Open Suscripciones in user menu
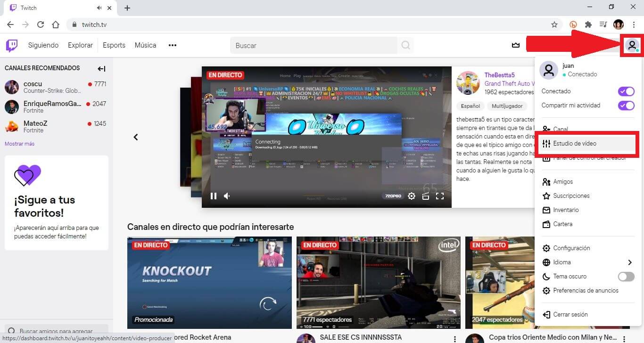The width and height of the screenshot is (644, 343). tap(587, 196)
